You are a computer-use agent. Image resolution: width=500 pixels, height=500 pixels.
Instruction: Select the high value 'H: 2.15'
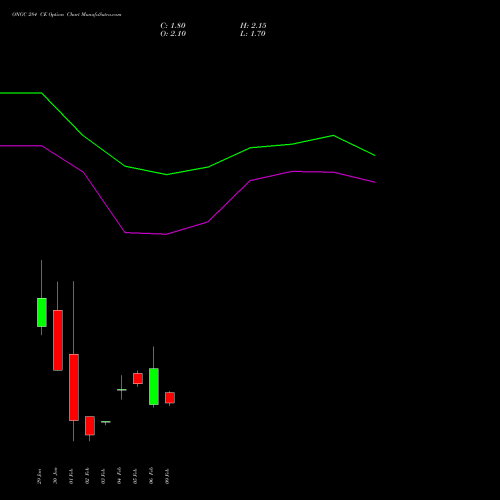click(x=253, y=26)
